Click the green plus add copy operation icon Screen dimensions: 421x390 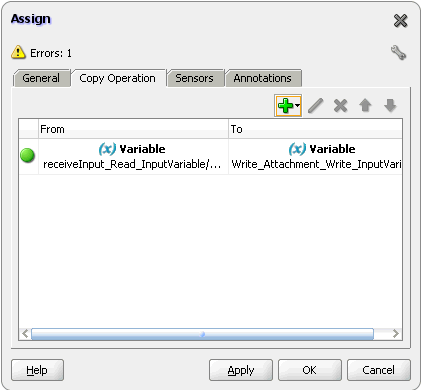[285, 106]
